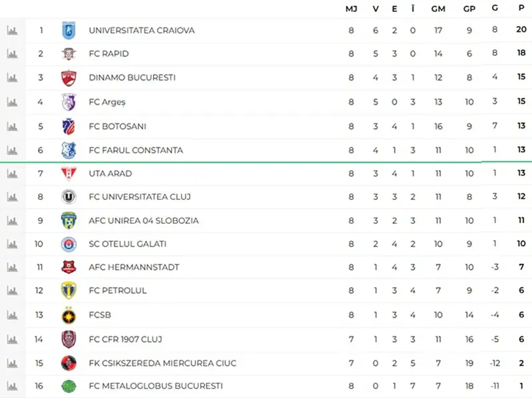532x398 pixels.
Task: Sort by GM goals scored header
Action: coord(438,9)
